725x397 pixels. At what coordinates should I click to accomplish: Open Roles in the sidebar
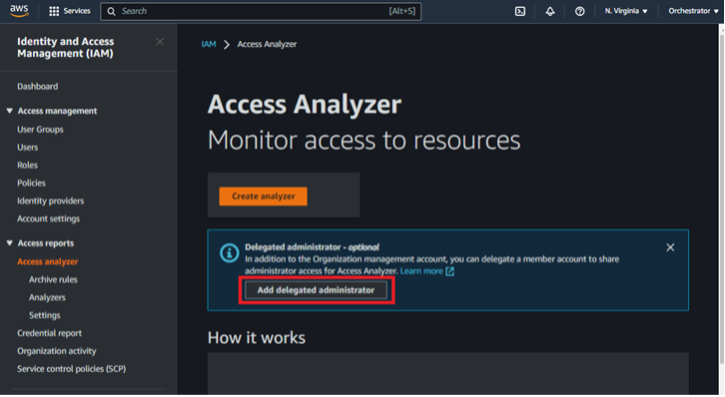(x=27, y=165)
